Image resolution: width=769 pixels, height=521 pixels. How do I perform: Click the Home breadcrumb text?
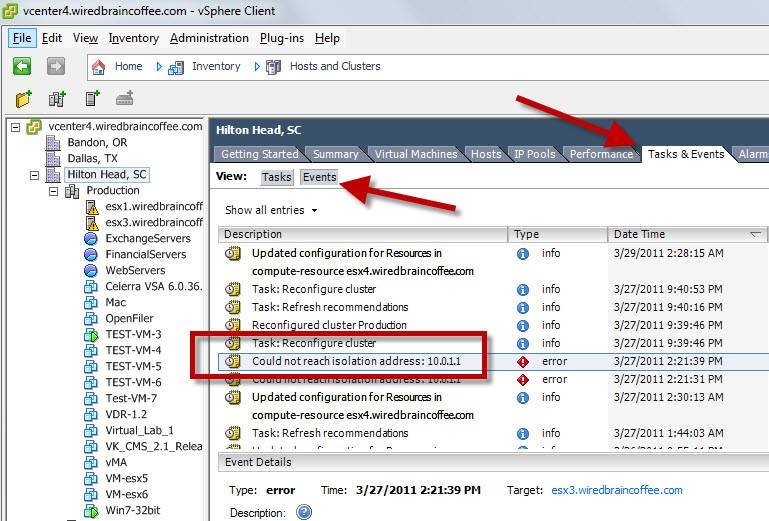point(128,66)
